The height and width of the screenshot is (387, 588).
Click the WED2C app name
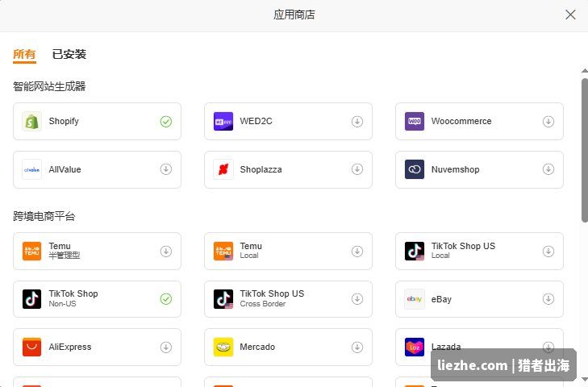256,121
